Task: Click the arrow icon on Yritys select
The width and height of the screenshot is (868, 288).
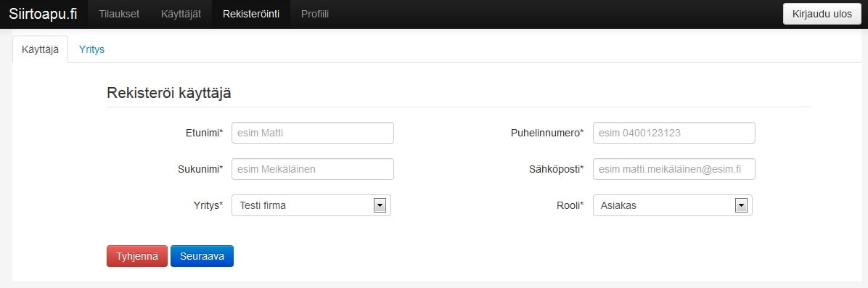Action: coord(380,205)
